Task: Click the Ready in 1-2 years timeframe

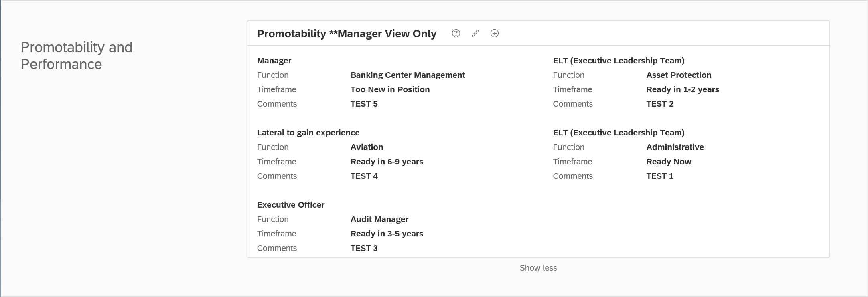Action: tap(683, 89)
